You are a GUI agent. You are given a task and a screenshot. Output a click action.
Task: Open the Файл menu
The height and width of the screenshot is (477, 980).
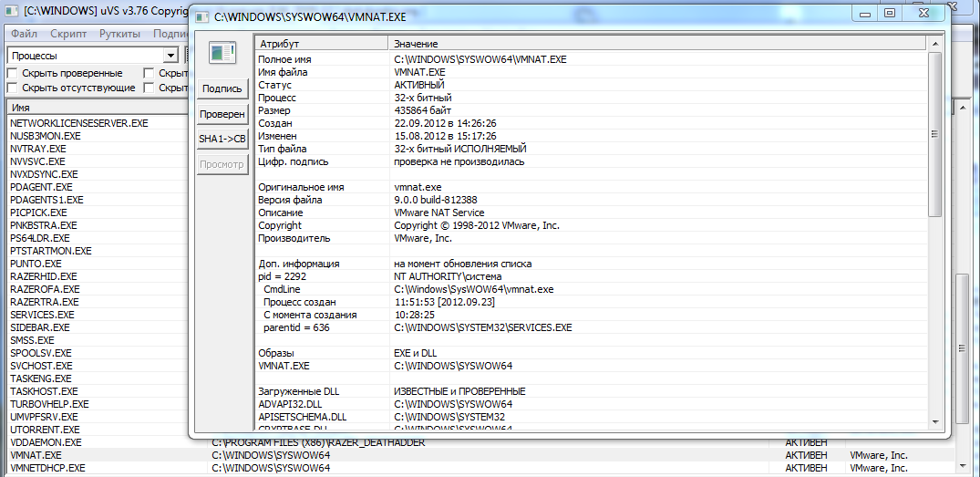(24, 34)
